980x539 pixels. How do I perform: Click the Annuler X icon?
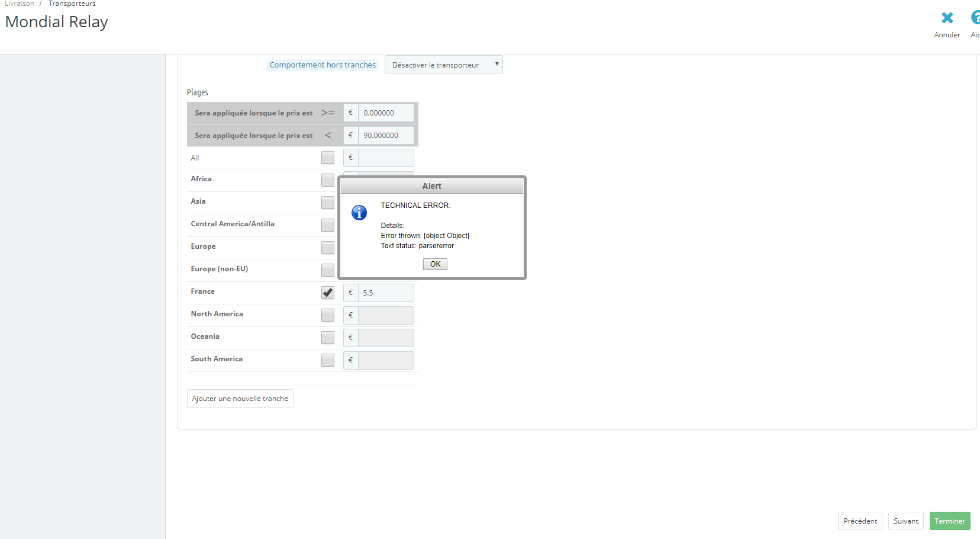[947, 18]
